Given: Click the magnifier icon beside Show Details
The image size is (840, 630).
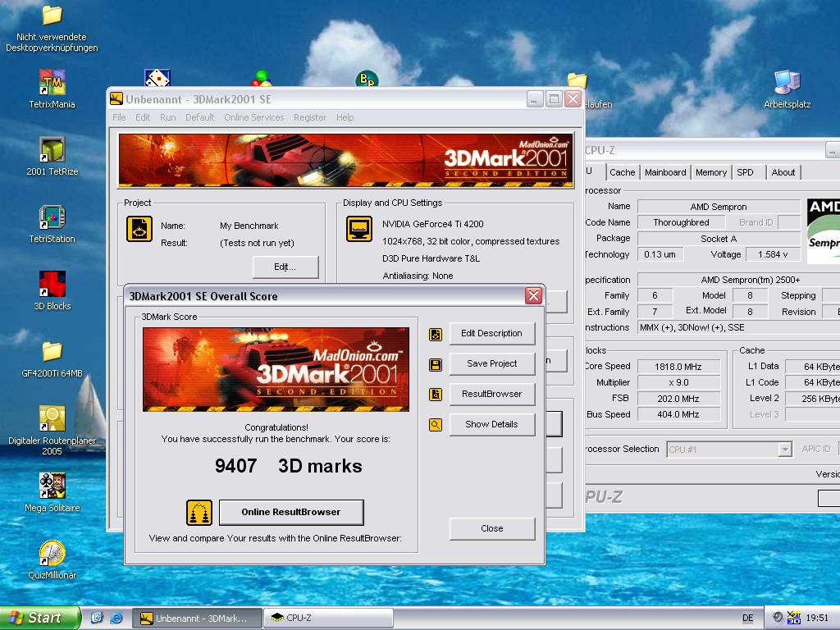Looking at the screenshot, I should pos(436,426).
